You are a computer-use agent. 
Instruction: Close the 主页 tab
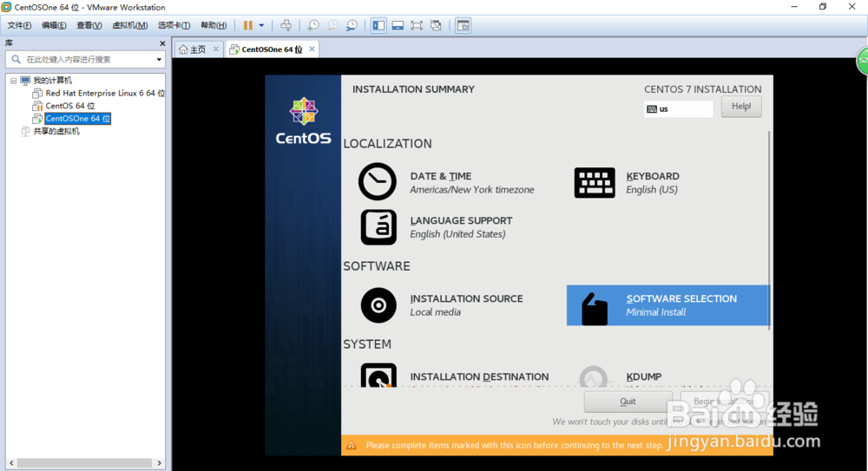216,49
